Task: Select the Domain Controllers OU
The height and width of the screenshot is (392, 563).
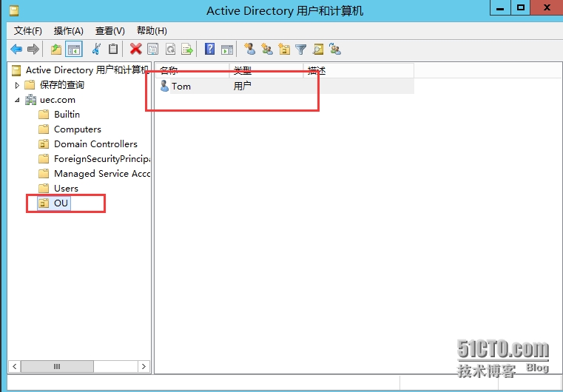Action: pos(88,144)
